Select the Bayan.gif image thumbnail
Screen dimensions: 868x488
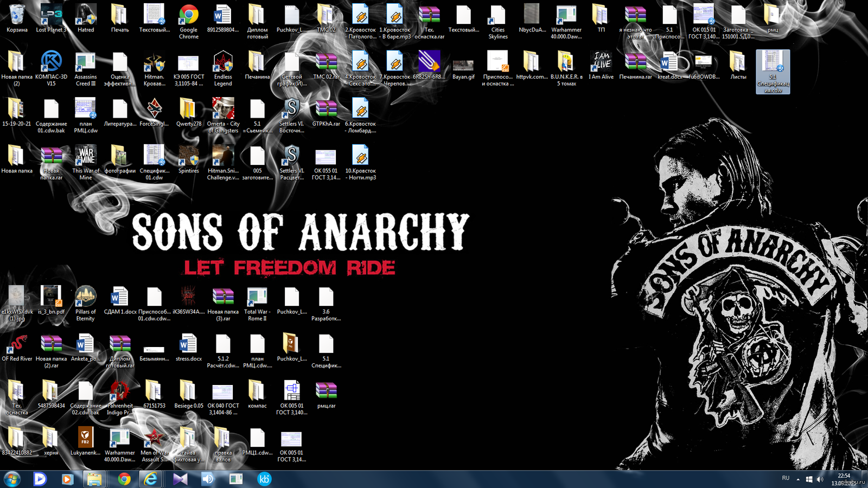[x=463, y=65]
